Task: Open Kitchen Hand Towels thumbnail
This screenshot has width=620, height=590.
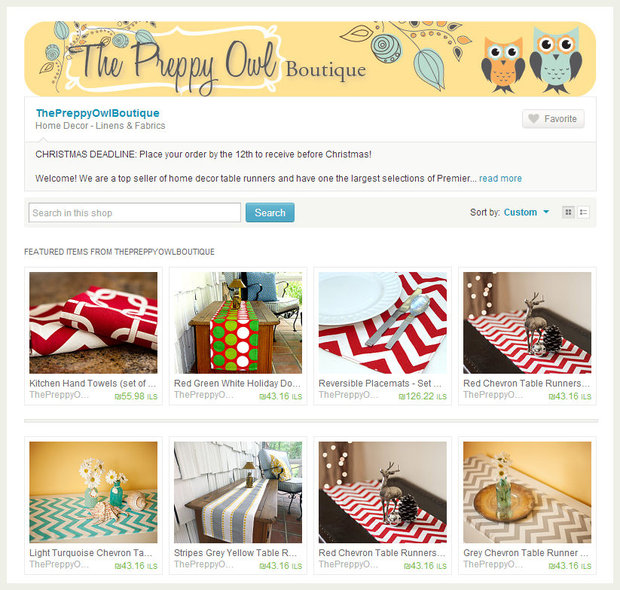Action: [x=93, y=323]
